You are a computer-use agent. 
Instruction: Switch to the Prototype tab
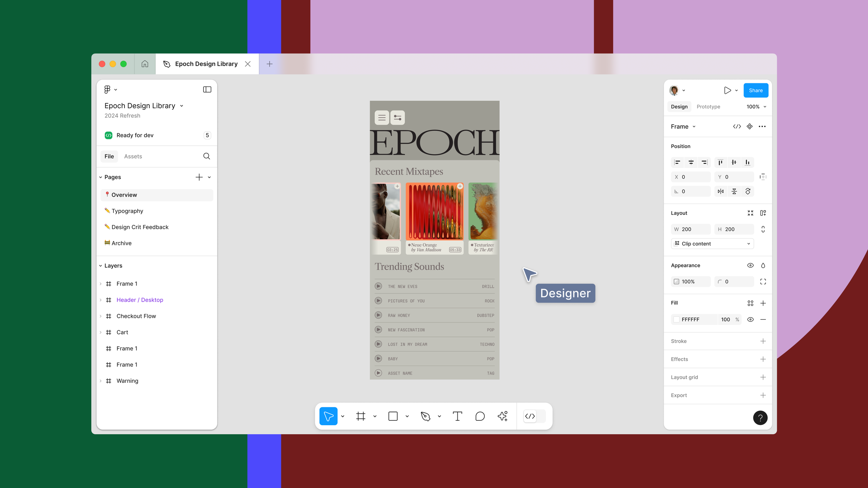point(708,107)
